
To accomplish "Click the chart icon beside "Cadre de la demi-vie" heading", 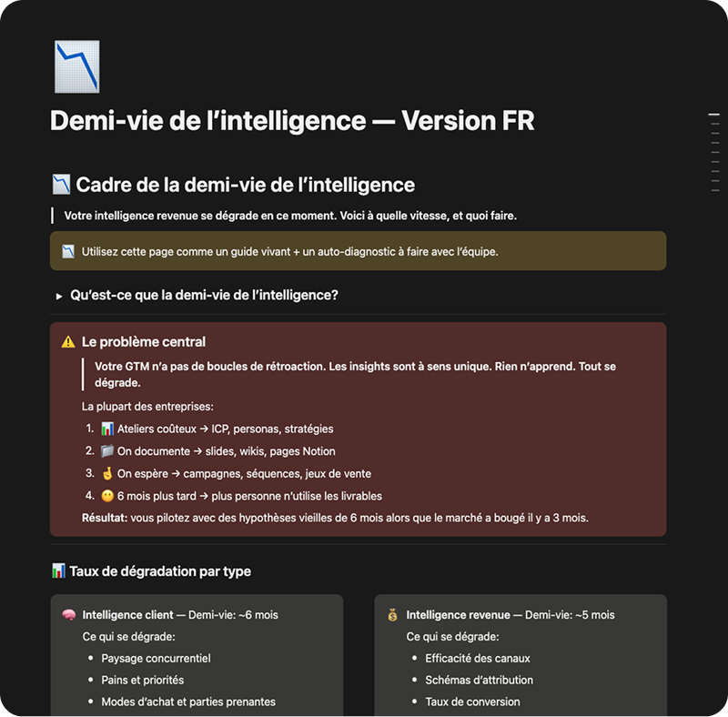I will (x=62, y=185).
